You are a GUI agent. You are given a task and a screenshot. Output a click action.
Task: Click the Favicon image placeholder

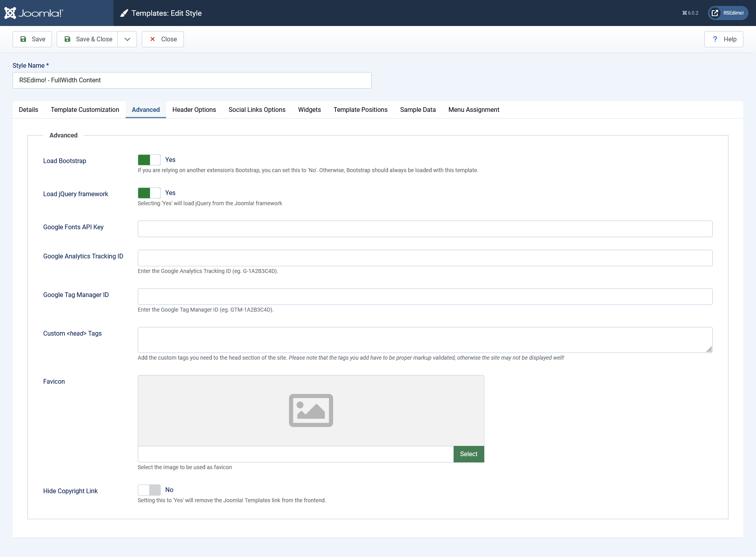(311, 410)
